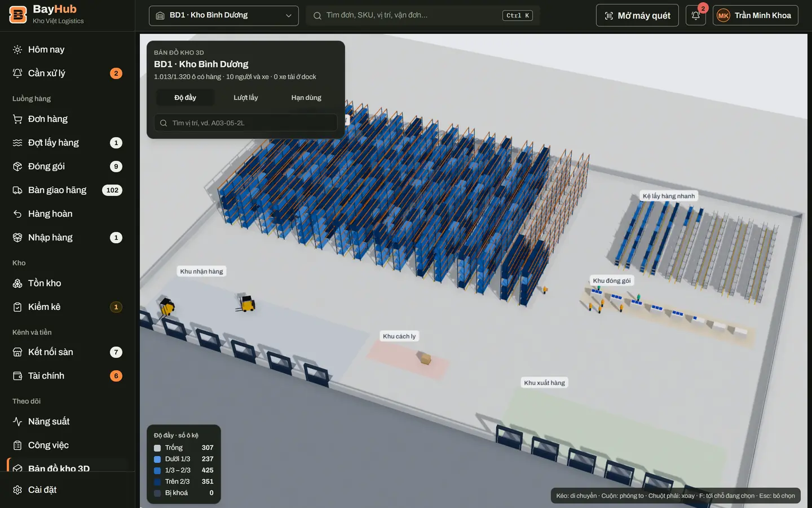Focus the Tìm vị trí location search box
This screenshot has height=508, width=812.
(246, 123)
